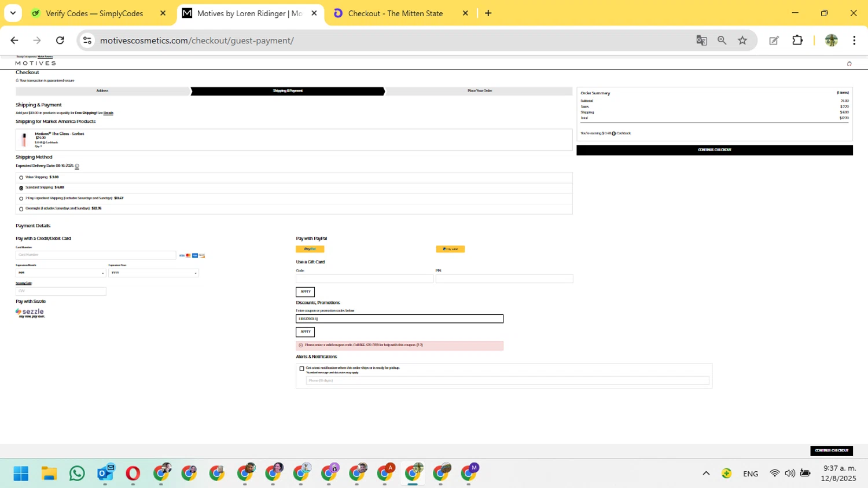Open the volume icon in system tray
The width and height of the screenshot is (868, 488).
coord(790,474)
